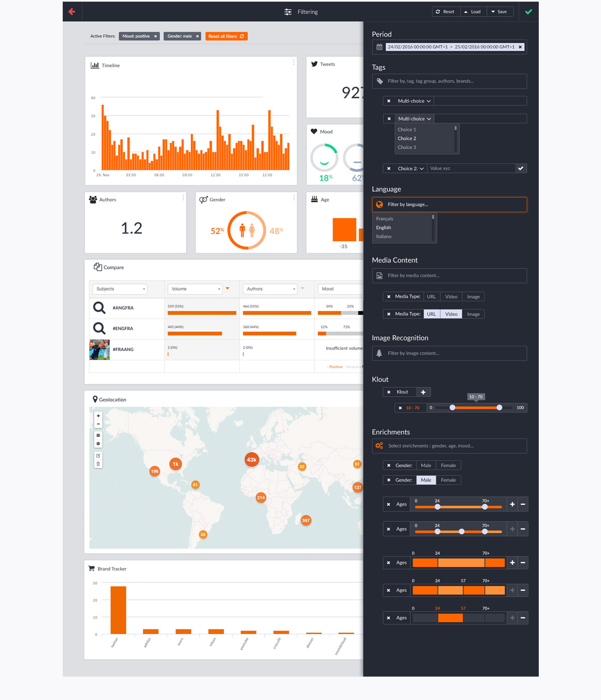This screenshot has width=601, height=700.
Task: Open the Subjects dropdown in the Compare table
Action: [120, 289]
